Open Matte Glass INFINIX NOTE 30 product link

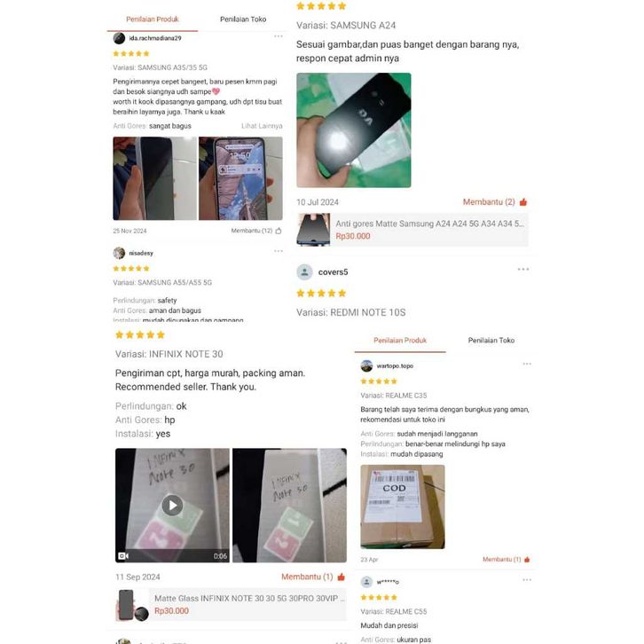(x=231, y=604)
